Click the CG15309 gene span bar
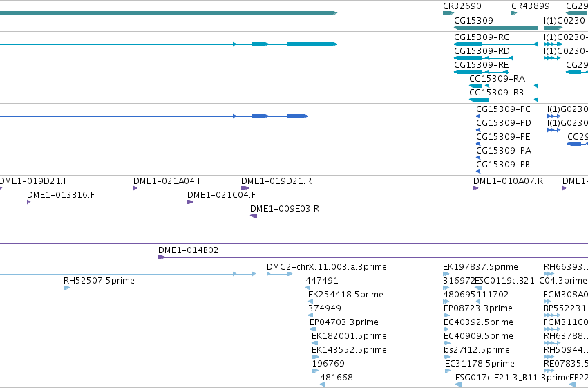Image resolution: width=588 pixels, height=388 pixels. (x=495, y=28)
